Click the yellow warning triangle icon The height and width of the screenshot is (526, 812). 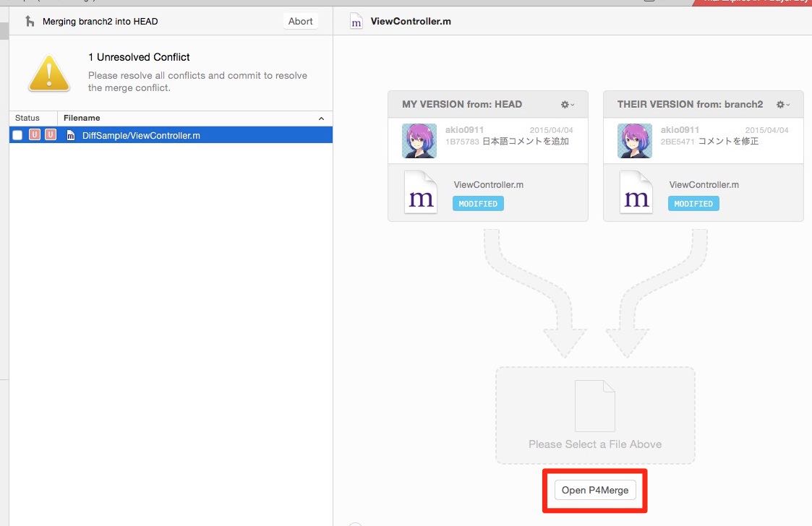point(49,74)
